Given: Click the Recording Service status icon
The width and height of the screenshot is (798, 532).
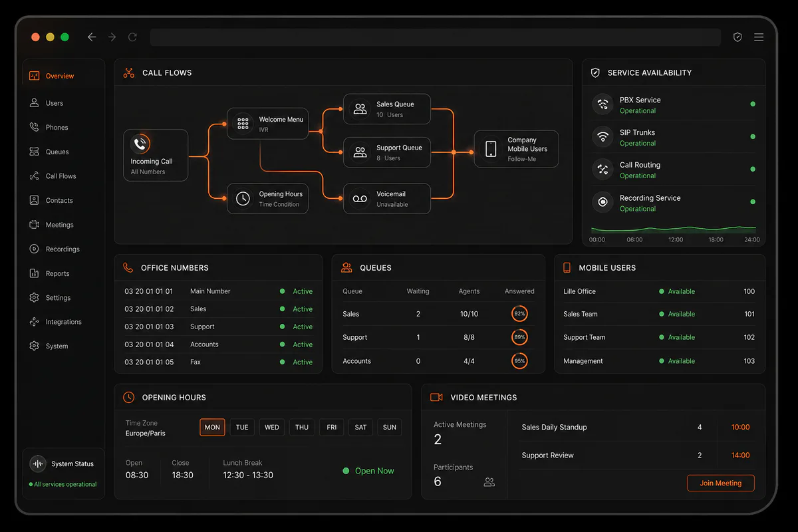Looking at the screenshot, I should (602, 202).
